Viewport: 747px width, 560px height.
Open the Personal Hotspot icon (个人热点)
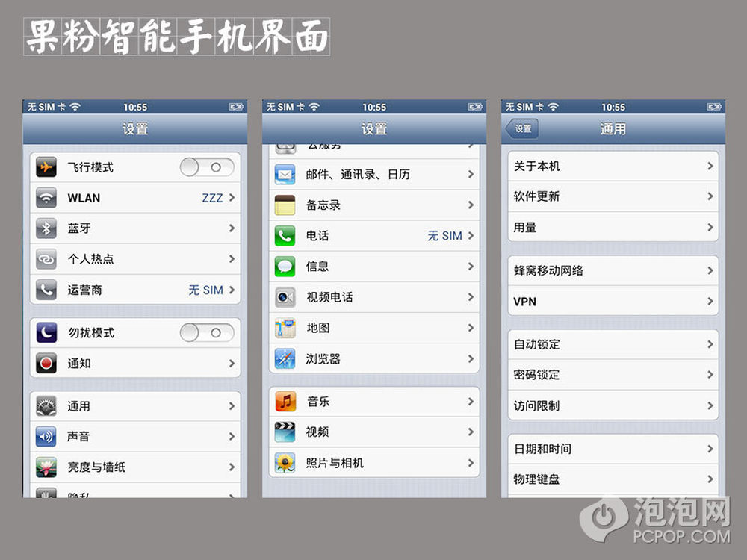46,259
